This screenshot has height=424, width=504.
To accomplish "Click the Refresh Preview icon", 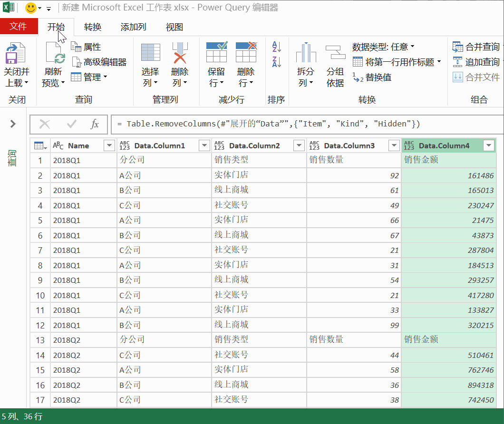I will coord(55,53).
